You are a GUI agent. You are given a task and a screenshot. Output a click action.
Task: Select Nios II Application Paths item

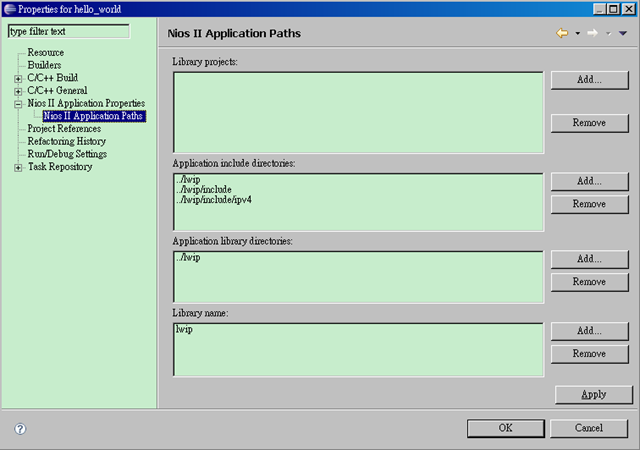pos(94,116)
